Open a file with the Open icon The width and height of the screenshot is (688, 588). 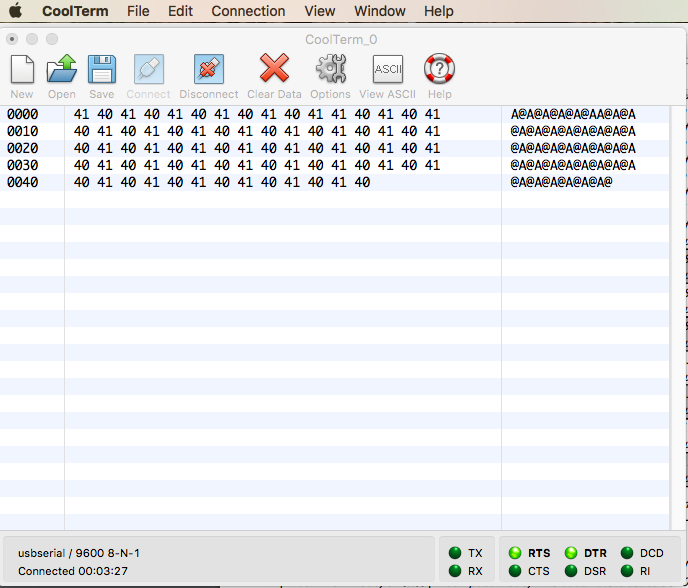click(62, 68)
